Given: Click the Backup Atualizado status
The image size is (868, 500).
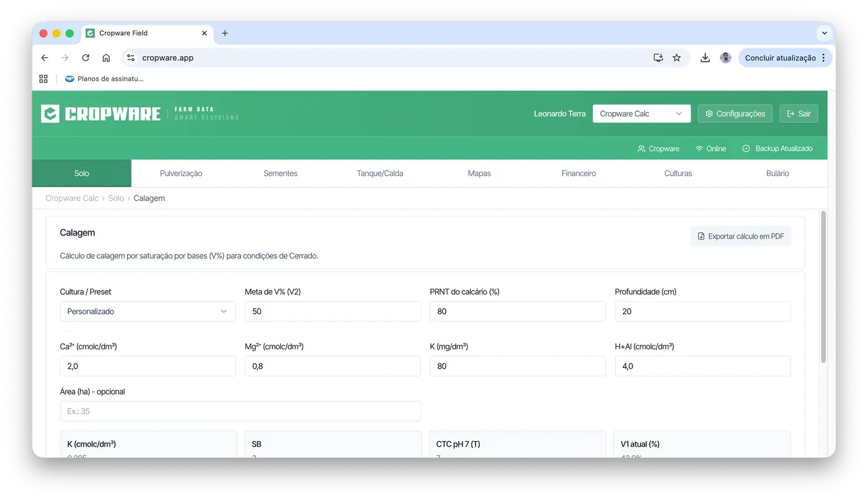Looking at the screenshot, I should 777,149.
